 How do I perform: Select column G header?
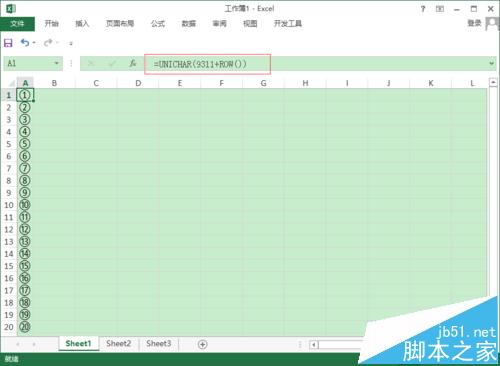click(x=263, y=83)
